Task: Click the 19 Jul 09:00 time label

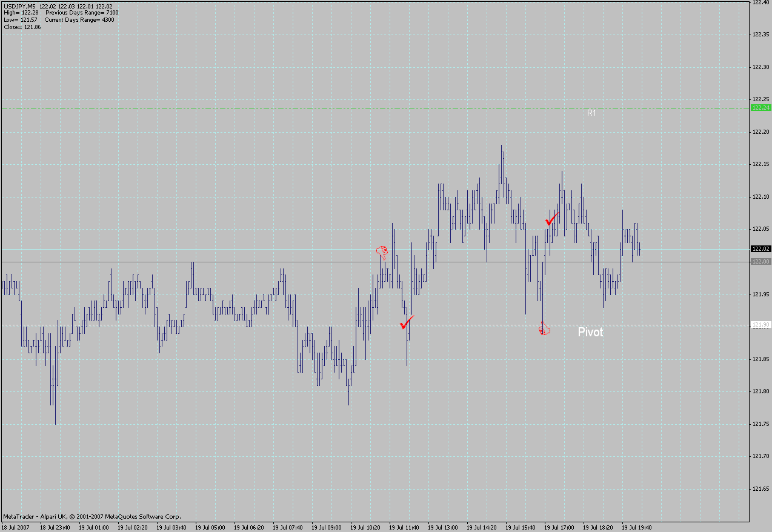Action: click(327, 528)
